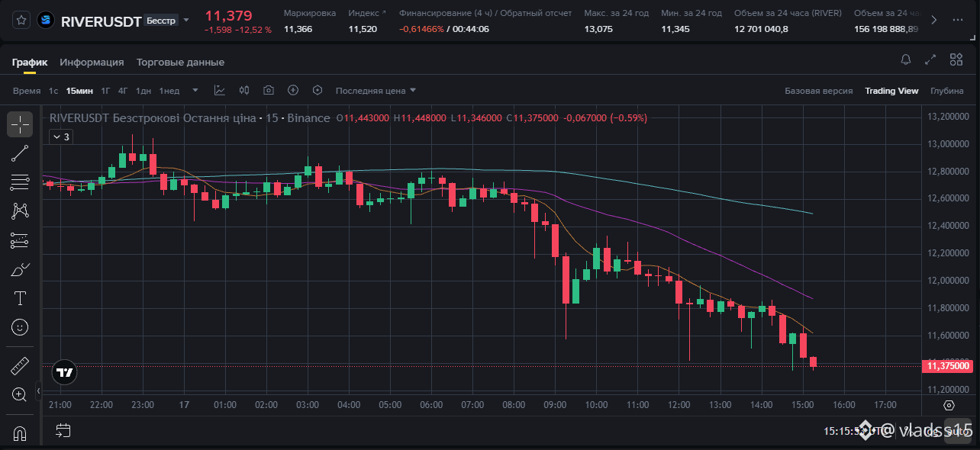Viewport: 980px width, 450px height.
Task: Select Базовая версия chart mode
Action: 819,91
